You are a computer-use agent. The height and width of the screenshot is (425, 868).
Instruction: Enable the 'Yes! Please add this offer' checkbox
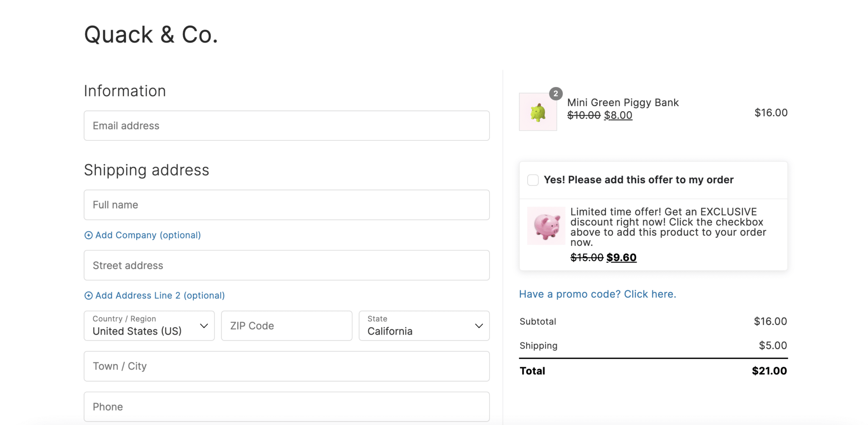coord(532,180)
